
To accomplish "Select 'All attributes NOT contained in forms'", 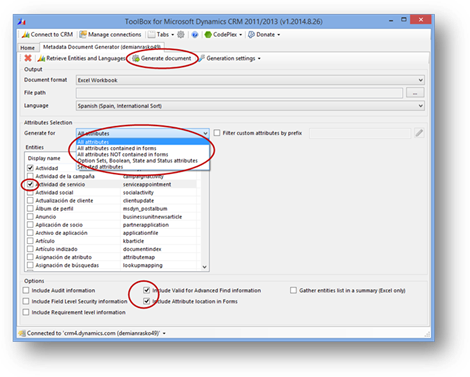I will (143, 154).
